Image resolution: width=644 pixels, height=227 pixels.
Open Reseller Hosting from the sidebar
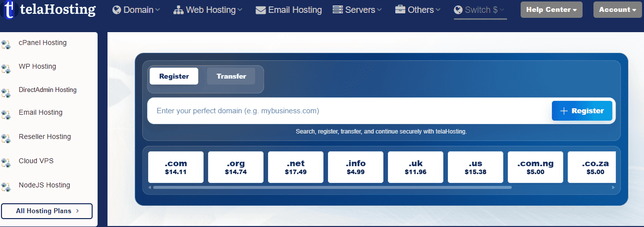point(45,136)
